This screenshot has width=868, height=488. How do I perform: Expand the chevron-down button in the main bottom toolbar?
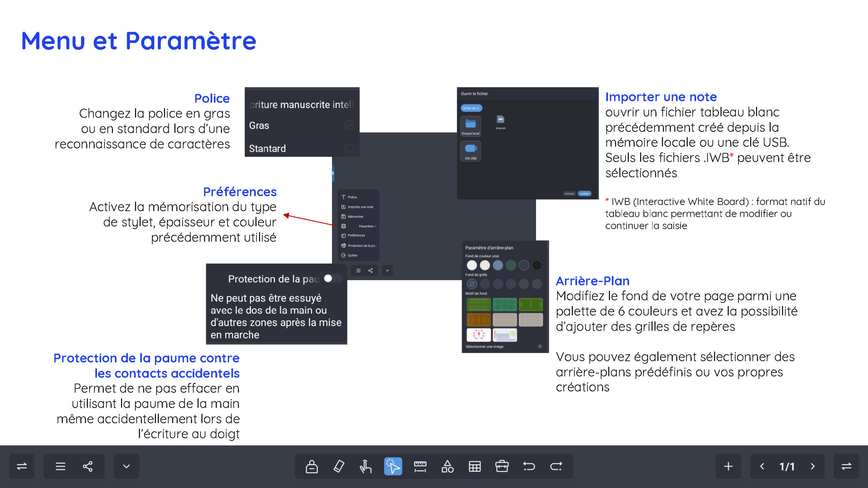126,466
